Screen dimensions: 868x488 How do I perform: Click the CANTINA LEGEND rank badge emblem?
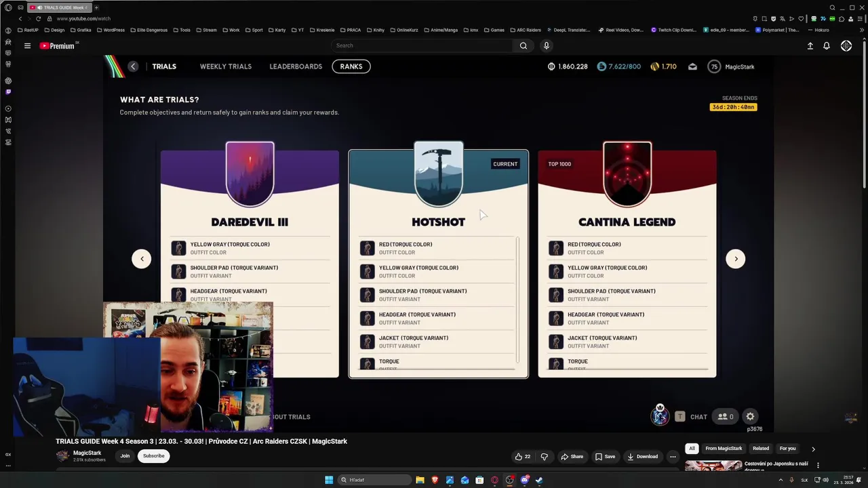627,174
